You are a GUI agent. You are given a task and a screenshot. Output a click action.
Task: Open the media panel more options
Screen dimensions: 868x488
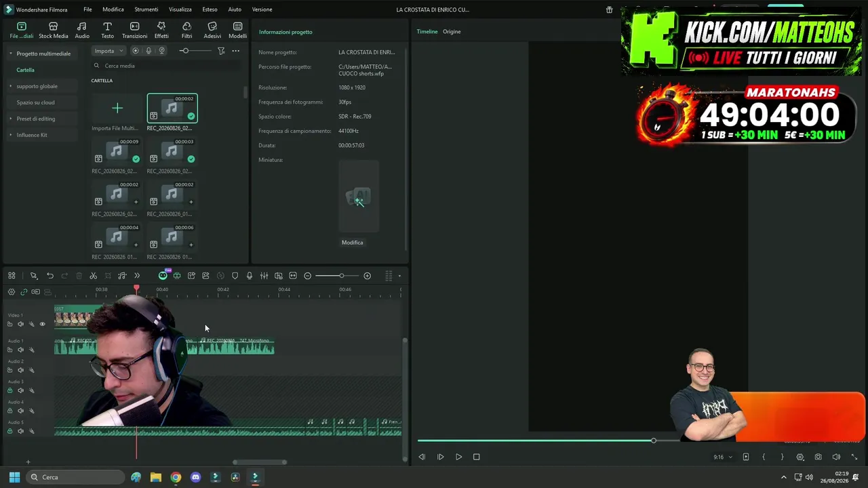235,51
